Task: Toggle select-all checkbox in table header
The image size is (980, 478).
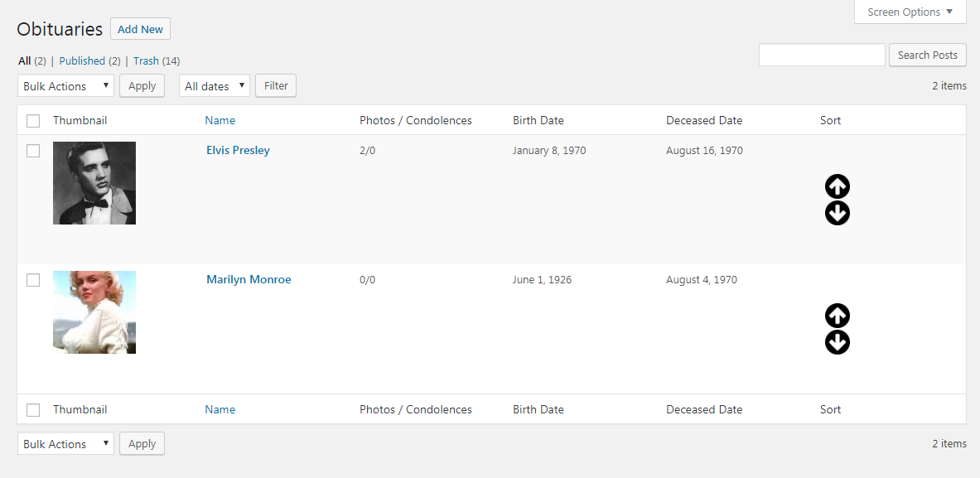Action: 33,121
